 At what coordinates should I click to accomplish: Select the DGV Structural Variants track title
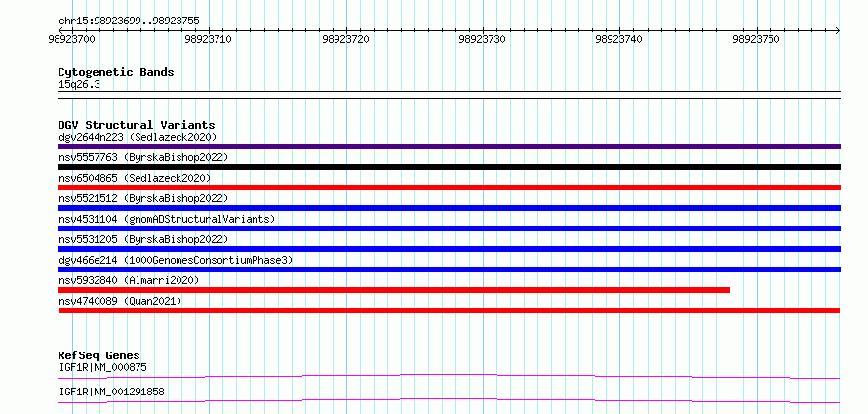(137, 125)
